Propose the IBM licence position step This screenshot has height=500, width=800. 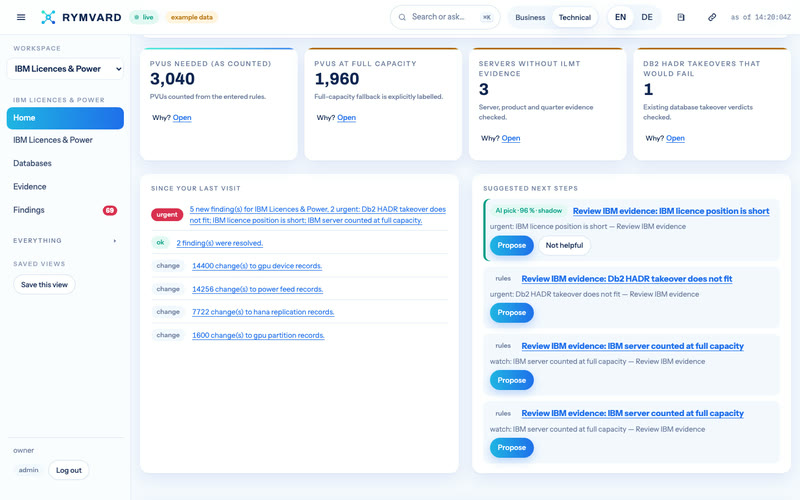[511, 245]
